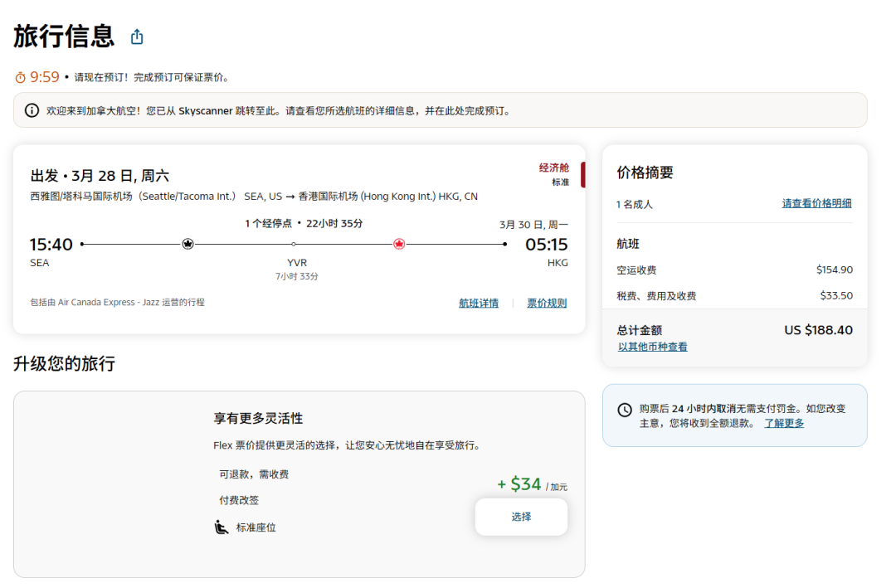
Task: Open the 航班详情 flight details link
Action: (x=479, y=304)
